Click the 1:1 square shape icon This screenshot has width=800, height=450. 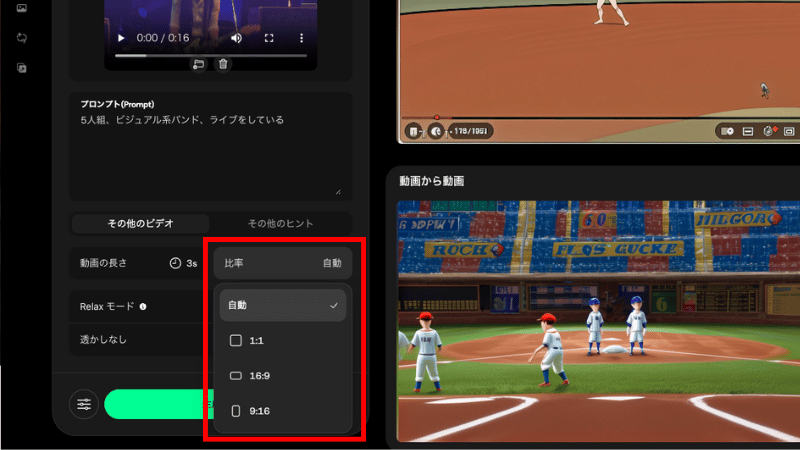click(x=236, y=340)
